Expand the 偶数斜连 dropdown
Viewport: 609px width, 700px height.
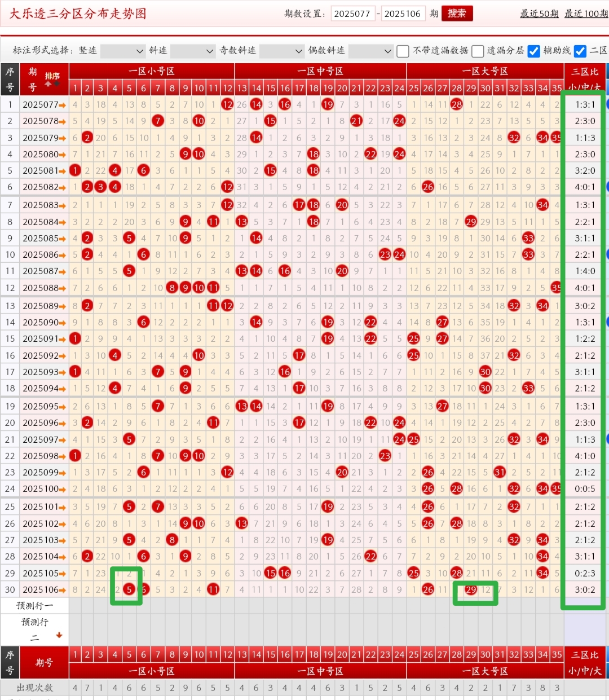[371, 51]
